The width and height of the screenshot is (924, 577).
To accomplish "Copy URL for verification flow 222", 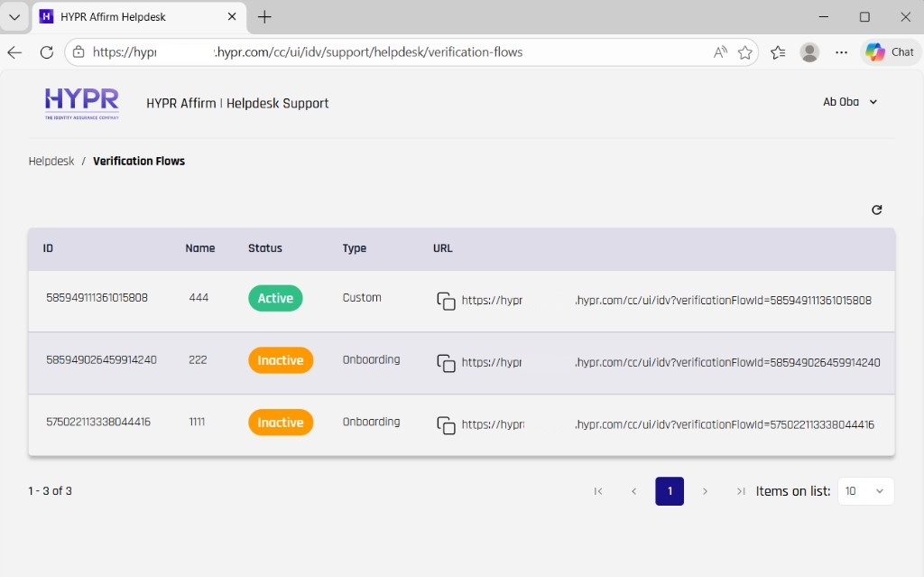I will [446, 363].
